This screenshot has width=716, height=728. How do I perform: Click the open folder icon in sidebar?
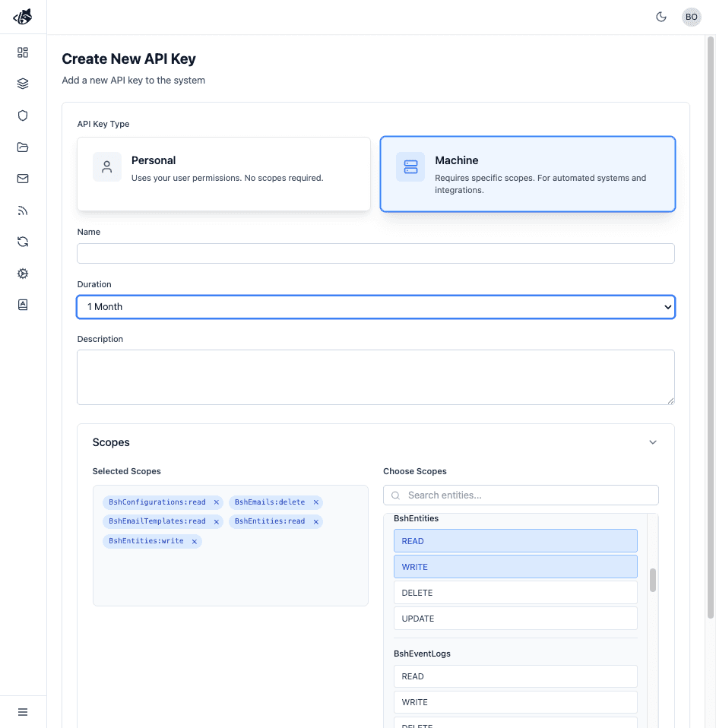pyautogui.click(x=23, y=147)
